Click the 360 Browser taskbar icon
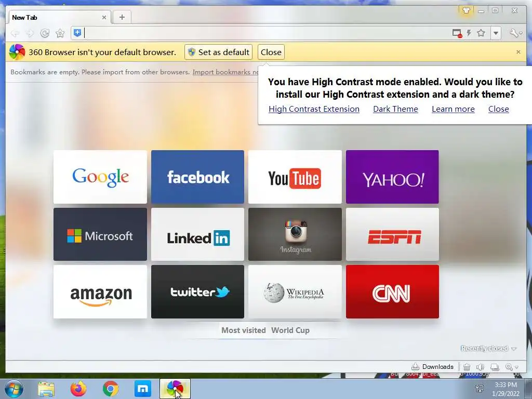The width and height of the screenshot is (532, 399). 175,389
